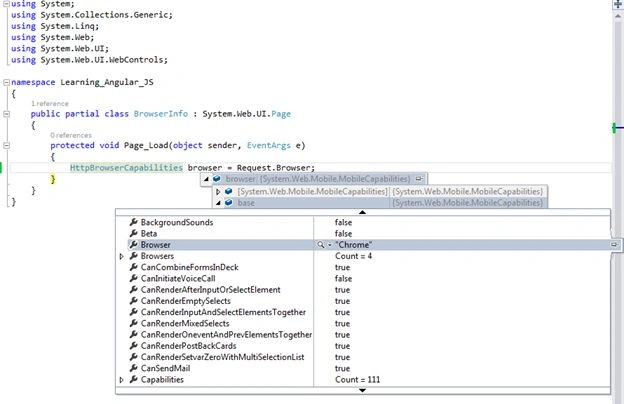This screenshot has height=404, width=624.
Task: Click the wrench icon beside CanRenderPostBackCards
Action: [x=134, y=345]
